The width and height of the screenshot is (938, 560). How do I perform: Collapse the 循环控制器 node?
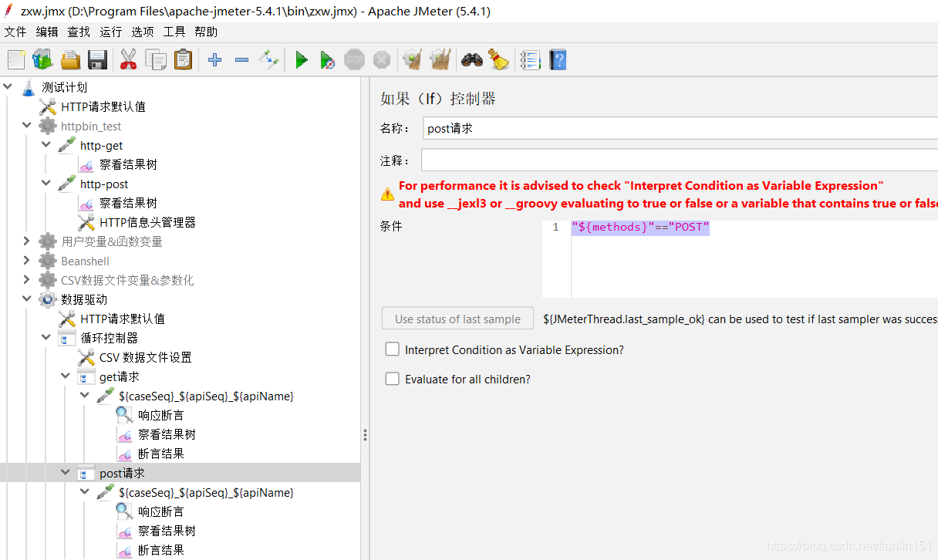pos(46,338)
